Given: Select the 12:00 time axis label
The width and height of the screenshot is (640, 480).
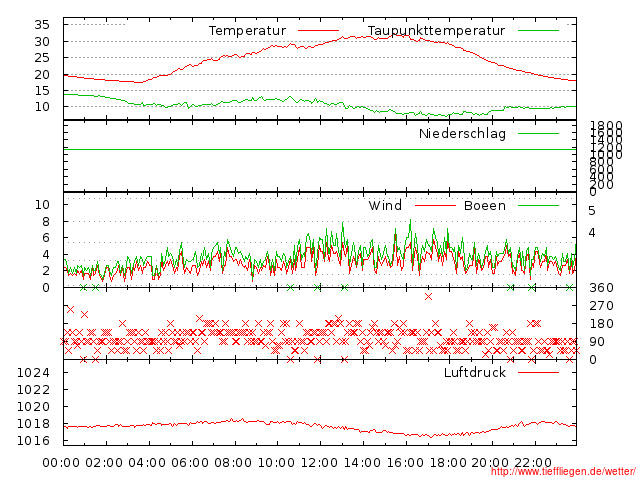Looking at the screenshot, I should coord(319,461).
